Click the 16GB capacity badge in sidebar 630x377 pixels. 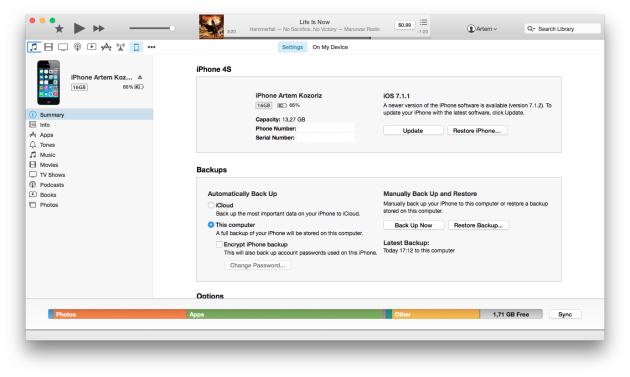point(79,87)
